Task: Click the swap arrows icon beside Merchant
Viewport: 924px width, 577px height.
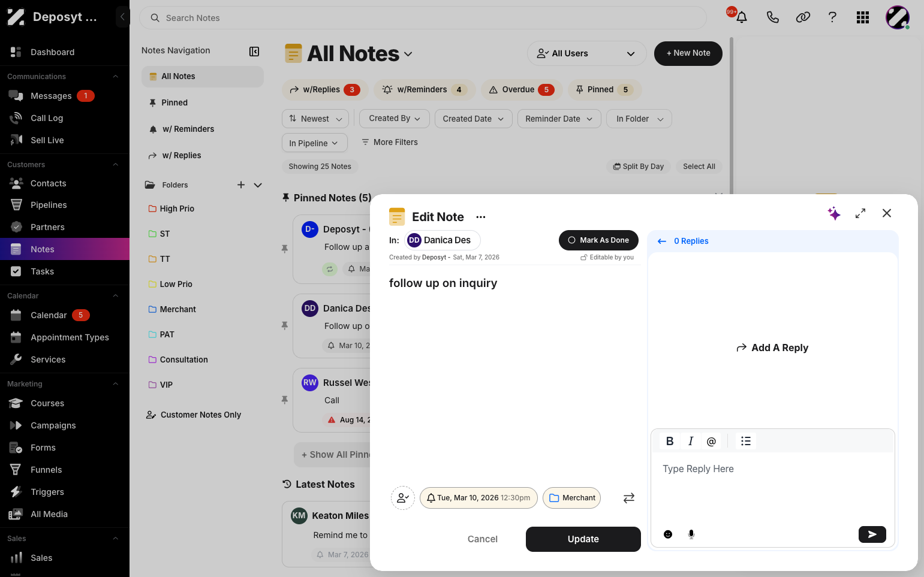Action: point(629,498)
